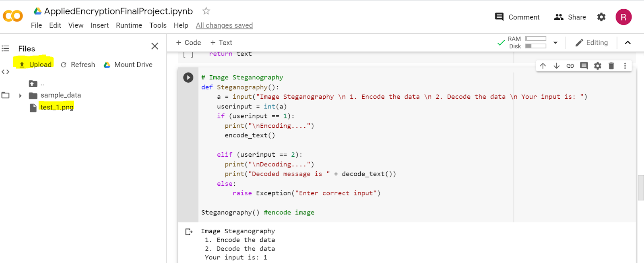This screenshot has width=644, height=263.
Task: Open the Runtime menu
Action: (x=129, y=25)
